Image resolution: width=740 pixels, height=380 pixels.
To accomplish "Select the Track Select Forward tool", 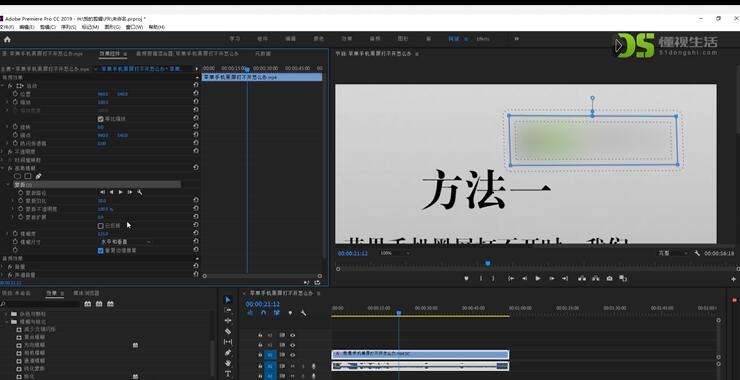I will coord(228,310).
